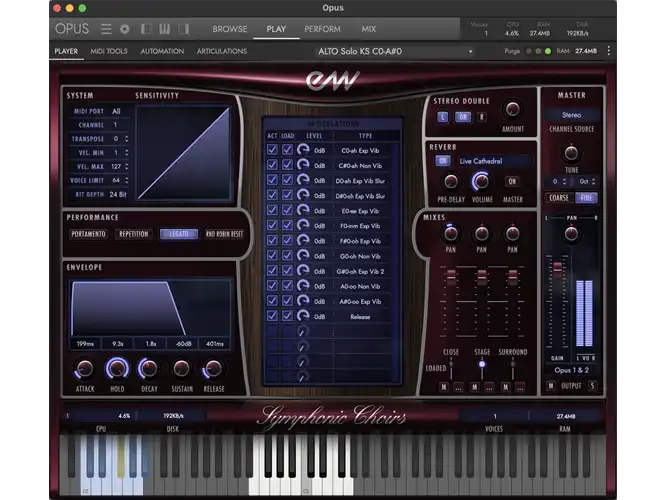The height and width of the screenshot is (500, 667).
Task: Open the MIDI Tools sub-tab
Action: point(109,51)
